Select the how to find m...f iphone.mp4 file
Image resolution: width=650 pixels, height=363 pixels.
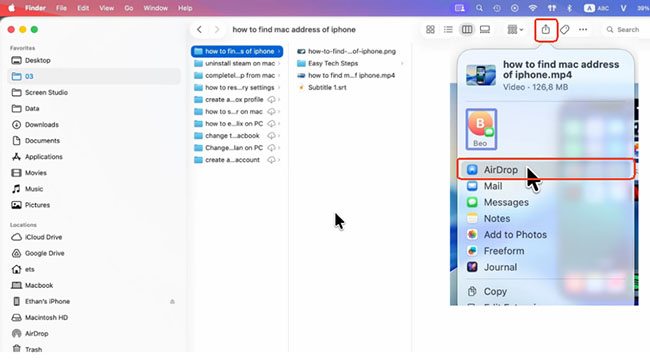(347, 75)
